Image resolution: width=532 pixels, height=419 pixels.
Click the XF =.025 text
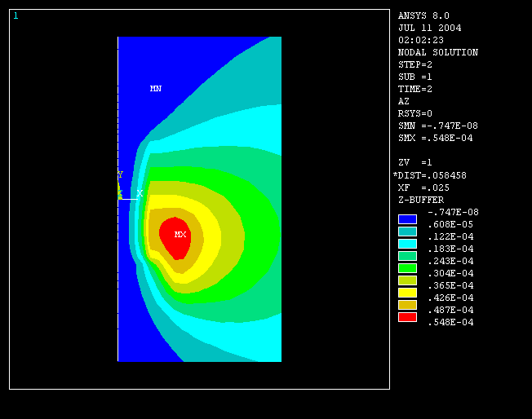pos(423,187)
